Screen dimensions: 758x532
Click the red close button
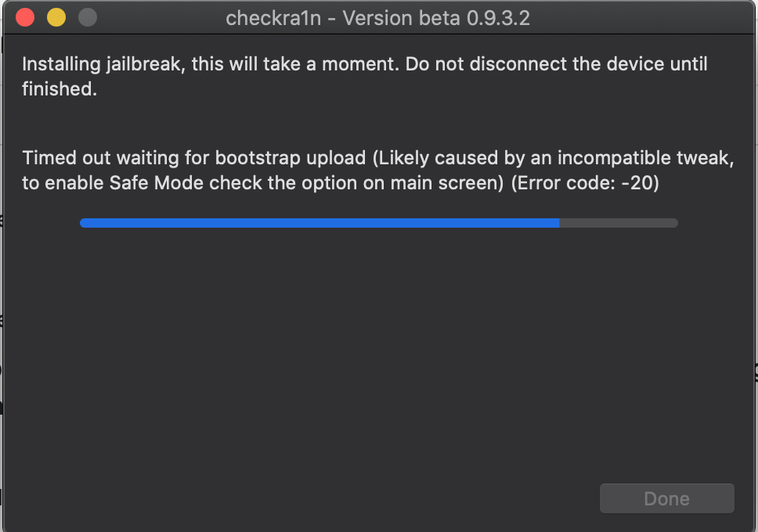coord(24,17)
